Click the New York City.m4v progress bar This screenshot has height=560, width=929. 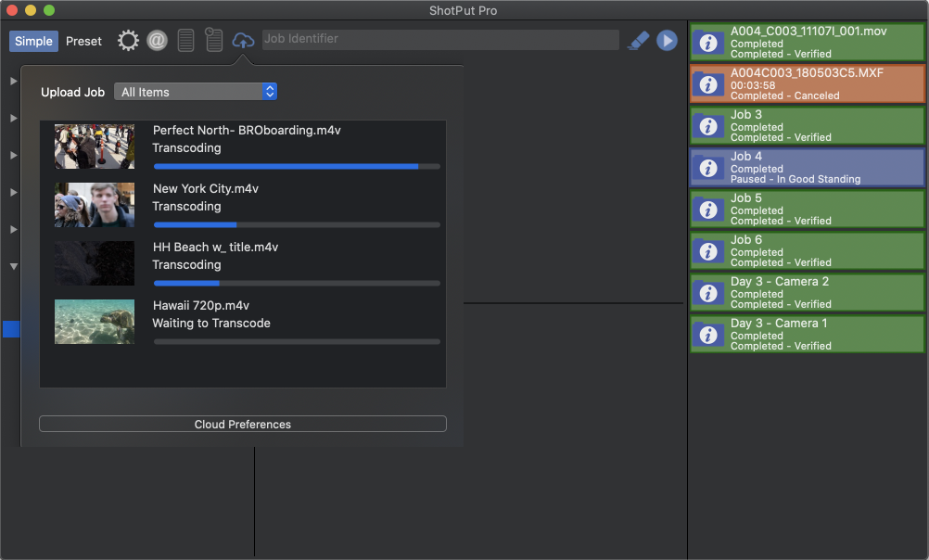297,224
